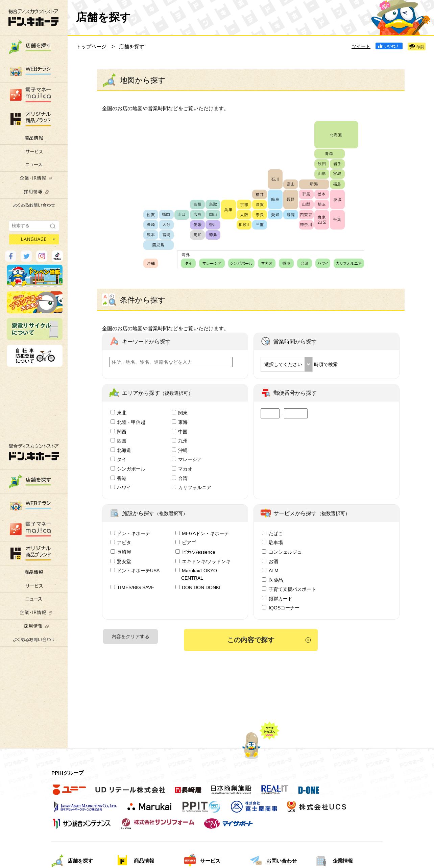Screen dimensions: 434x868
Task: Click the ドンペン情報 banner
Action: 34,275
